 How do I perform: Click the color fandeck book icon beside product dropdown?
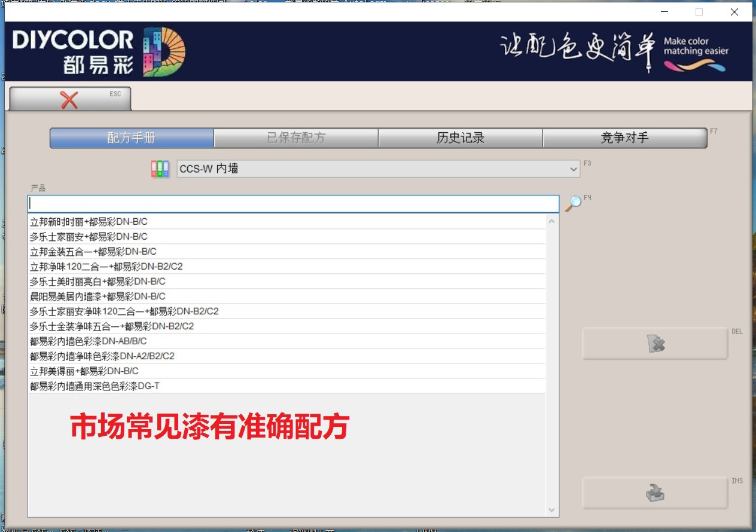[x=160, y=169]
